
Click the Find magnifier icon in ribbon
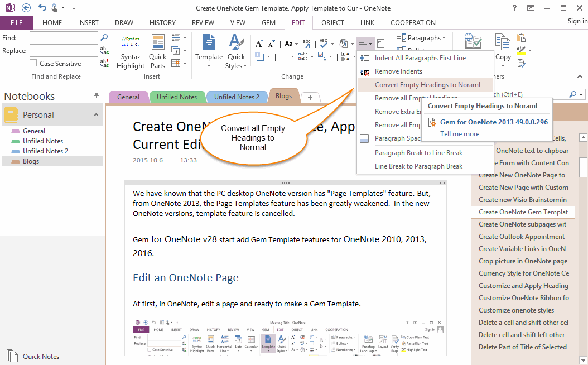pyautogui.click(x=104, y=37)
